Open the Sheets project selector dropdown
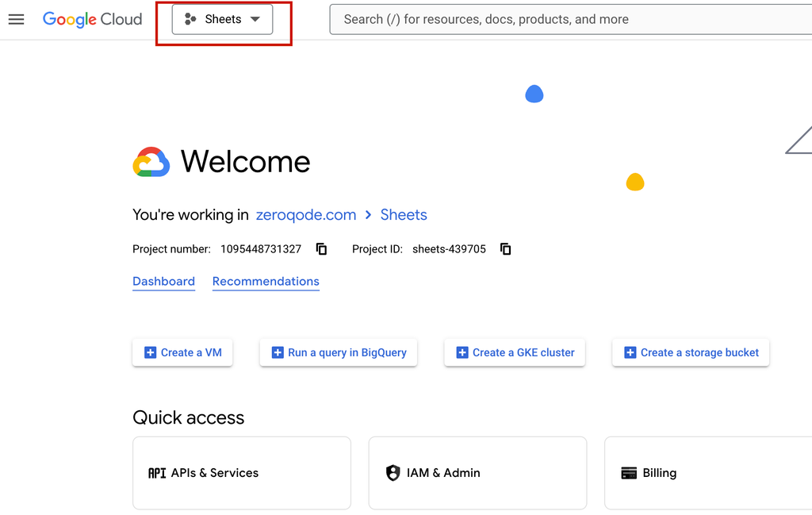 (222, 20)
